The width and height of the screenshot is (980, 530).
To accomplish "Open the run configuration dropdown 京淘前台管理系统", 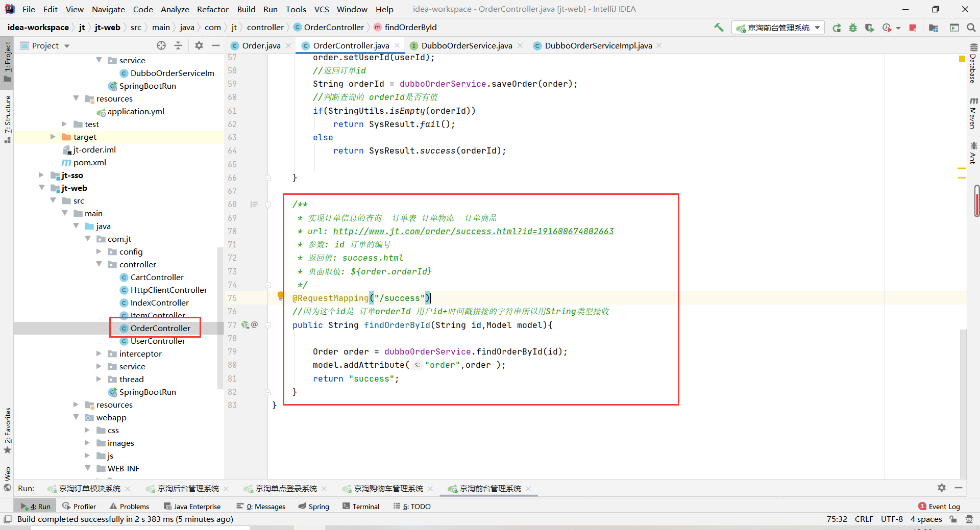I will click(x=778, y=28).
